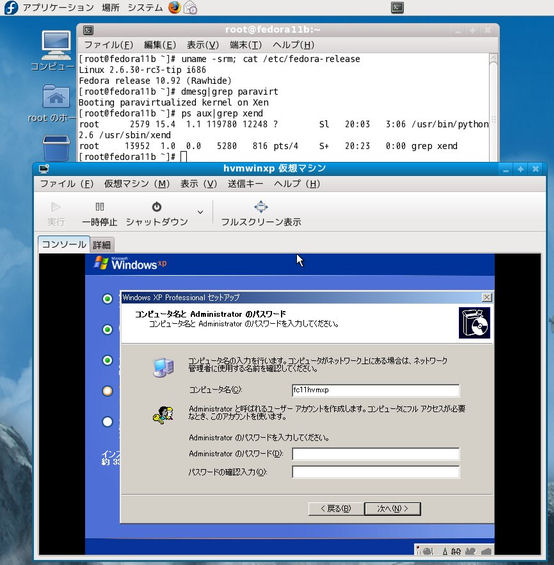
Task: Click the 次へ(N) next button
Action: (x=392, y=508)
